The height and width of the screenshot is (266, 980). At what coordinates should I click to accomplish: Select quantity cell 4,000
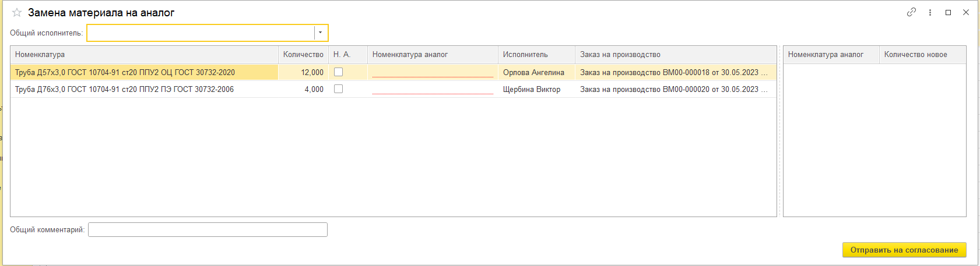(x=303, y=89)
